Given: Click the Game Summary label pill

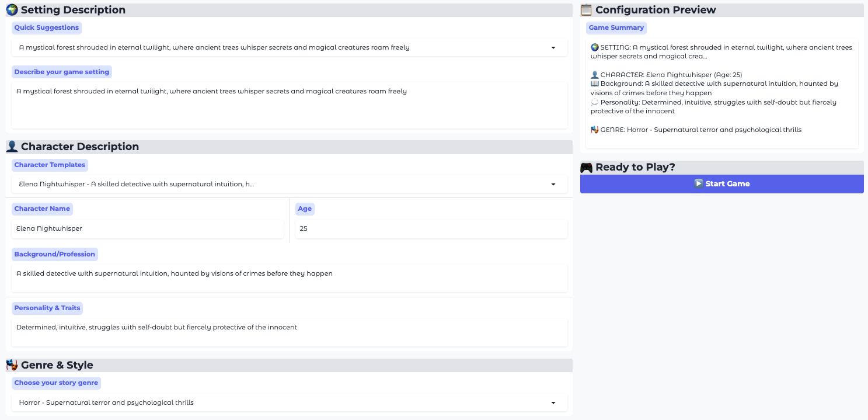Looking at the screenshot, I should click(616, 27).
